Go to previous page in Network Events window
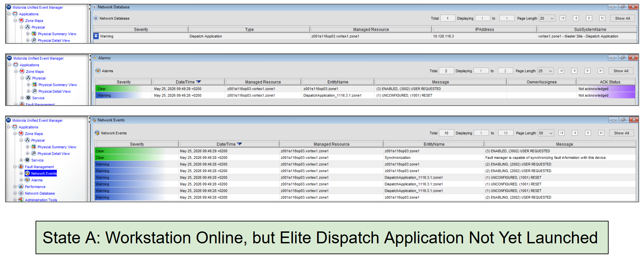This screenshot has height=258, width=644. 575,133
